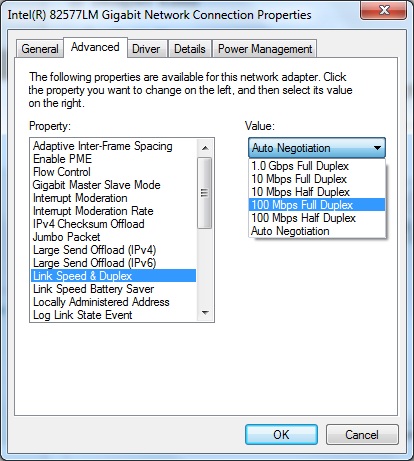Image resolution: width=414 pixels, height=461 pixels.
Task: Click the Cancel button
Action: pos(362,435)
